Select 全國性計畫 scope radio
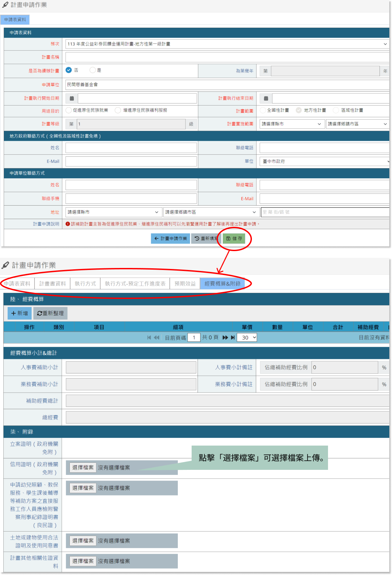This screenshot has width=392, height=575. (263, 110)
